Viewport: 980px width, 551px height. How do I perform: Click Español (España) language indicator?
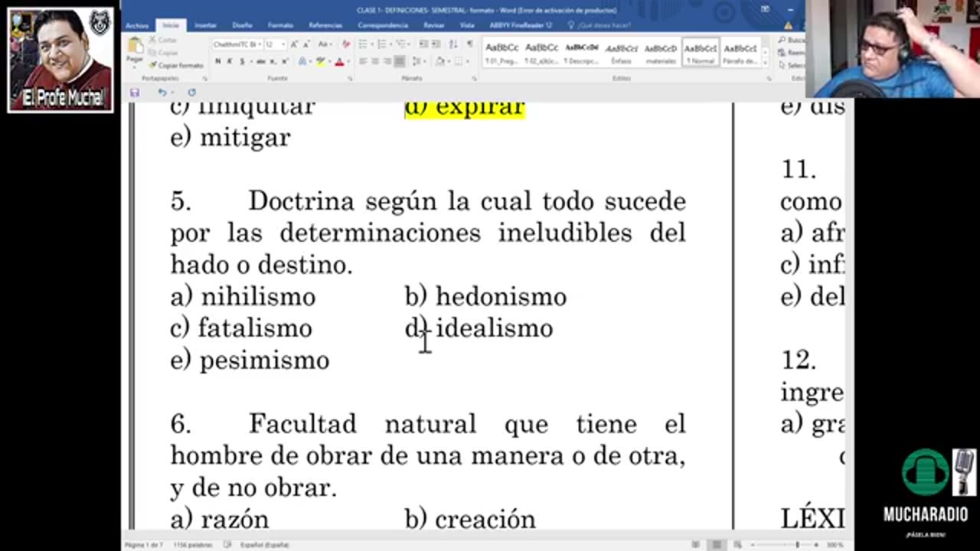(x=264, y=545)
